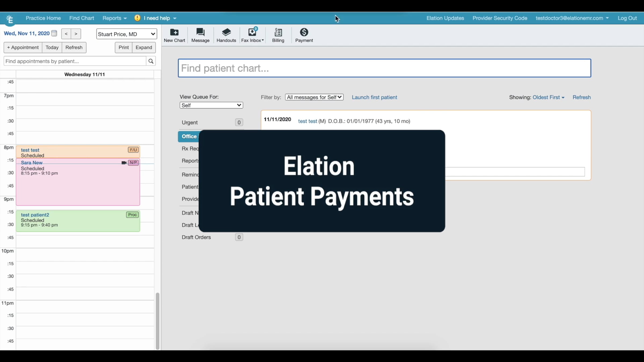
Task: Expand the schedule view
Action: coord(144,47)
